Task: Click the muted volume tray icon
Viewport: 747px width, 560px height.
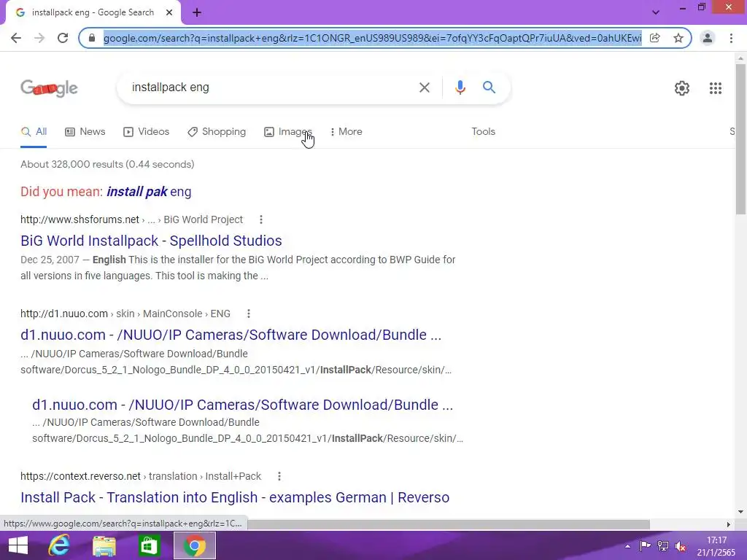Action: pos(681,546)
